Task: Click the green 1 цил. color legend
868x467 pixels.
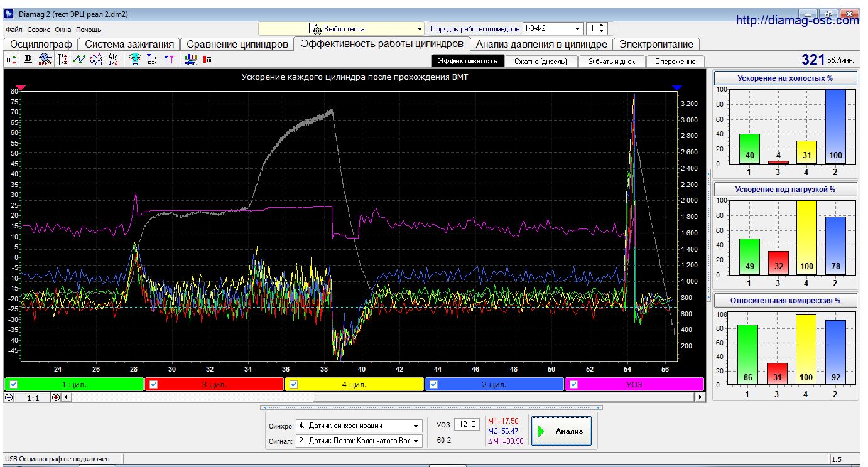Action: click(x=74, y=384)
